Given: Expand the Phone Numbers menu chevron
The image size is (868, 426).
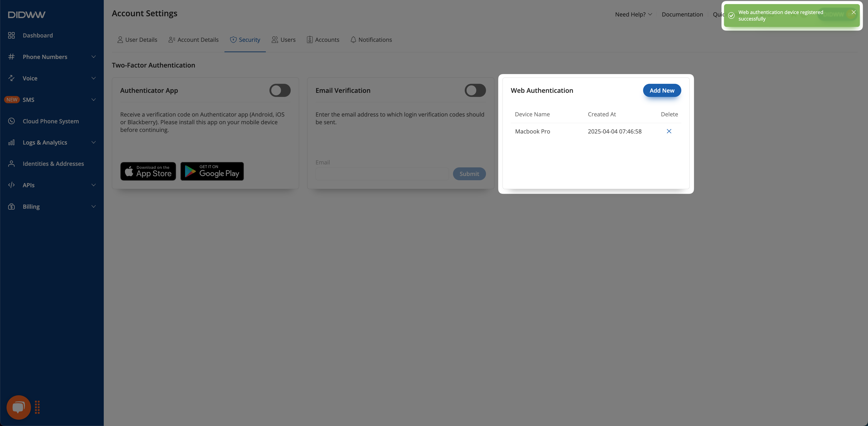Looking at the screenshot, I should point(94,56).
